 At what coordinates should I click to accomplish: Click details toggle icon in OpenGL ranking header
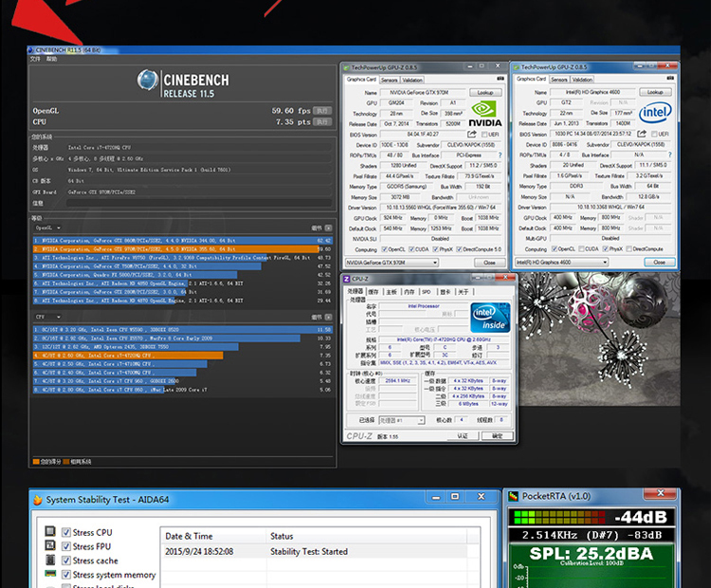click(328, 228)
